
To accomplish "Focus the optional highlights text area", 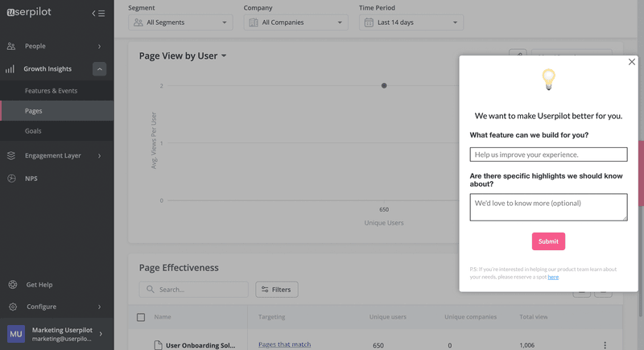I will click(549, 208).
